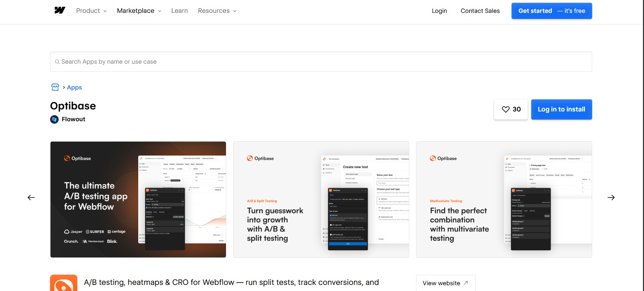Screen dimensions: 644x291
Task: Click the next slide right arrow
Action: click(x=611, y=198)
